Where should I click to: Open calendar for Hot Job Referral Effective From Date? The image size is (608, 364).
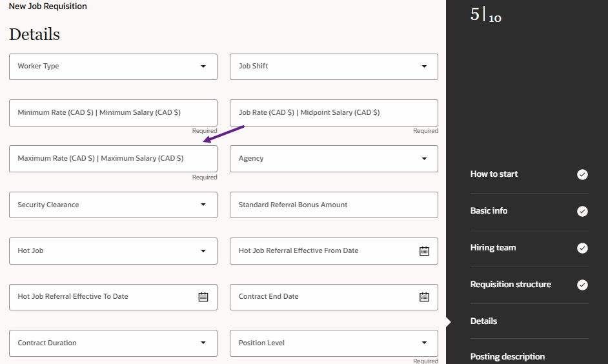click(x=424, y=251)
